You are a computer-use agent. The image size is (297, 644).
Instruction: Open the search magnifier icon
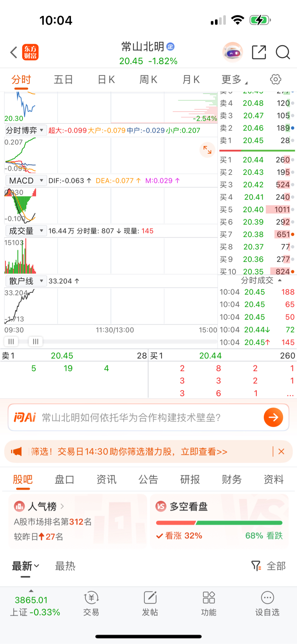point(283,52)
